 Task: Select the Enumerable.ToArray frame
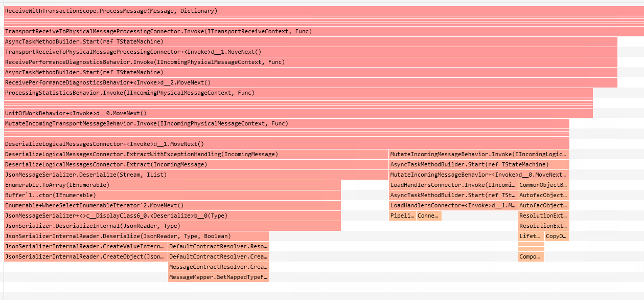(x=172, y=185)
